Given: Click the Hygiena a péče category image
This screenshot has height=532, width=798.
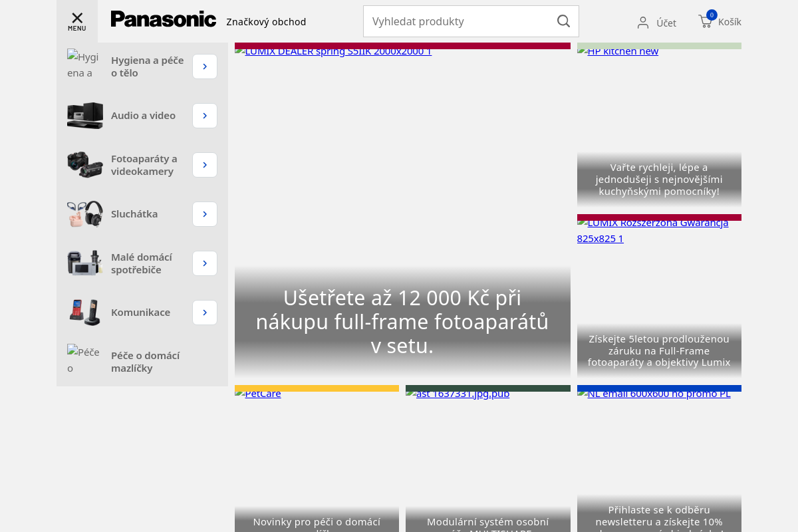Looking at the screenshot, I should 85,66.
